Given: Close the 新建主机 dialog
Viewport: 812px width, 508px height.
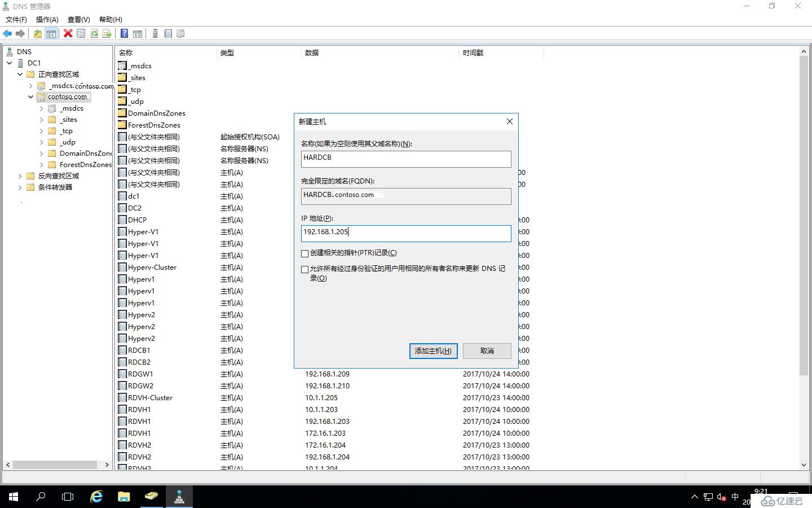Looking at the screenshot, I should pos(509,121).
